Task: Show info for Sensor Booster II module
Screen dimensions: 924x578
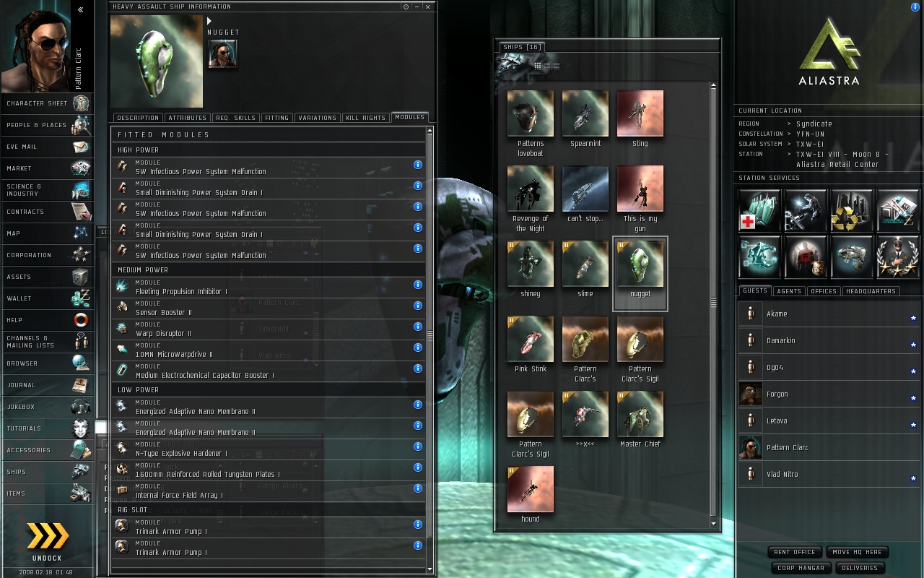Action: point(417,306)
